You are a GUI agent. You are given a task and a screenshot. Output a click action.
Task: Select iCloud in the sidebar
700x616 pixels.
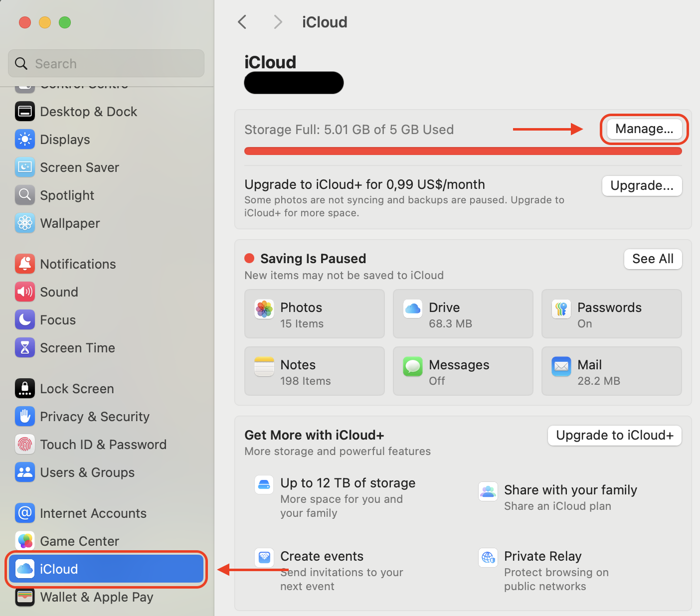58,569
